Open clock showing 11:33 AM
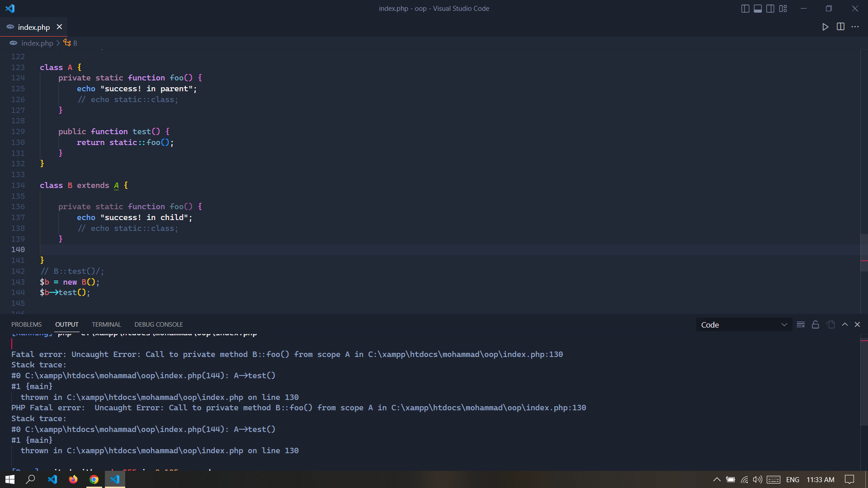 tap(821, 479)
